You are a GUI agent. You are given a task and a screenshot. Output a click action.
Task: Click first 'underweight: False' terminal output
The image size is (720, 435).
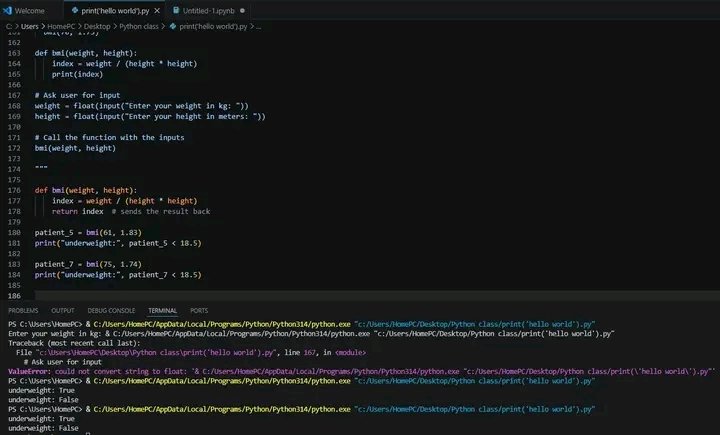pos(43,400)
